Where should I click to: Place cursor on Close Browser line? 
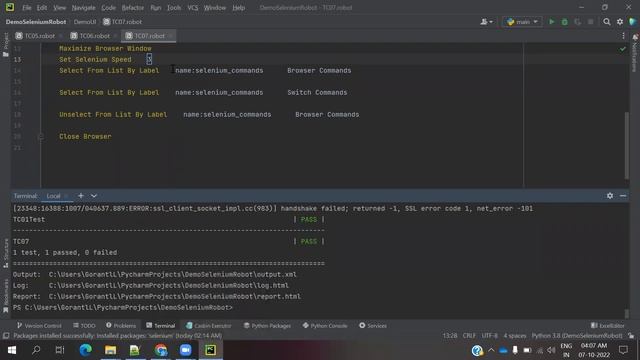coord(85,136)
